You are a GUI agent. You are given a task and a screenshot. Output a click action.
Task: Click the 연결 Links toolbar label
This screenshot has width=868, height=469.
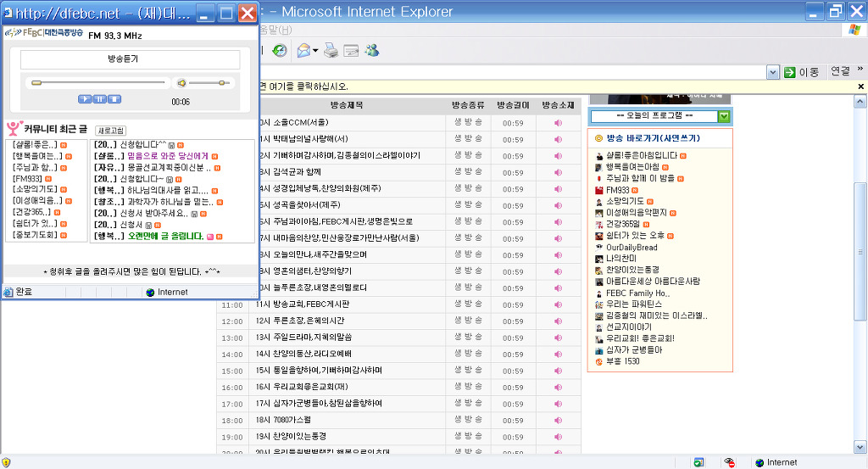tap(840, 72)
